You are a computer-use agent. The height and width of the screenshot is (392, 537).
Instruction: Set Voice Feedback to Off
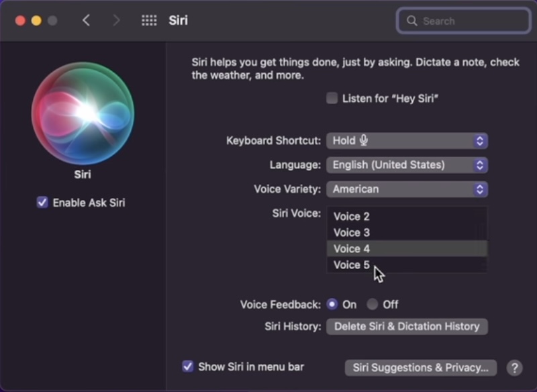(x=373, y=305)
